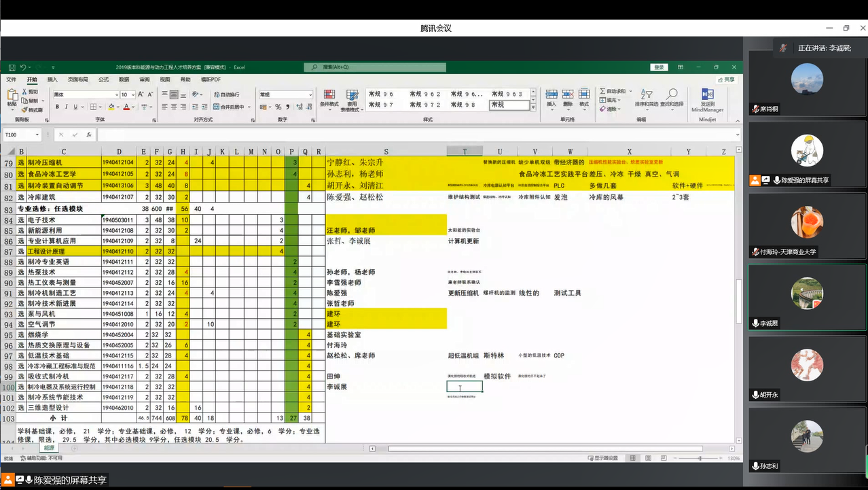
Task: Toggle Italic formatting button
Action: [66, 107]
